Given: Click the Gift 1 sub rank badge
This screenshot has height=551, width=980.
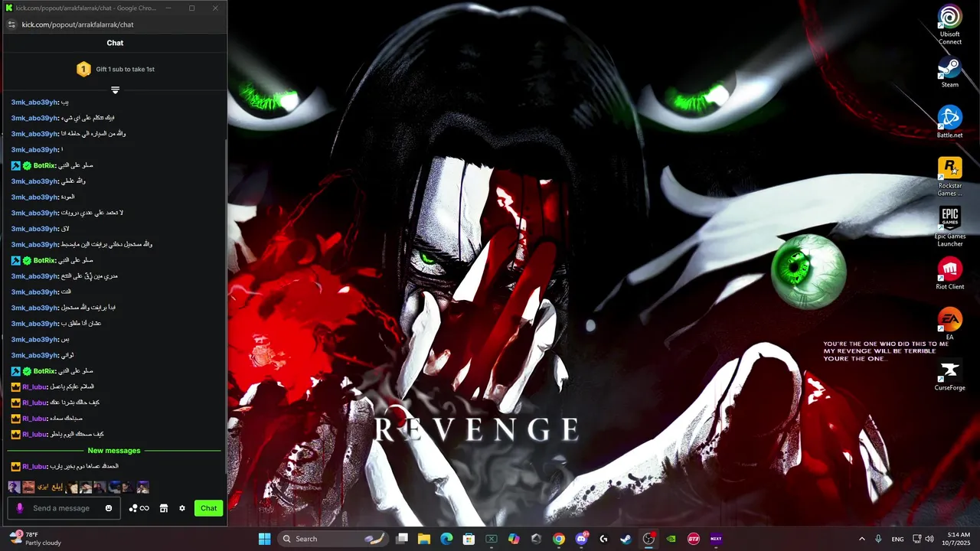Looking at the screenshot, I should tap(83, 69).
